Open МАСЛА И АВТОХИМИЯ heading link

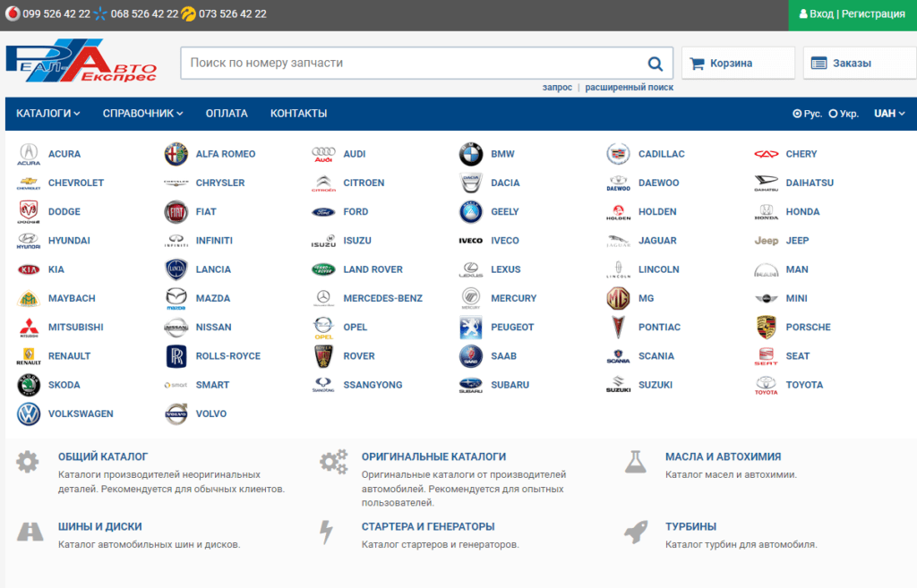click(x=723, y=456)
